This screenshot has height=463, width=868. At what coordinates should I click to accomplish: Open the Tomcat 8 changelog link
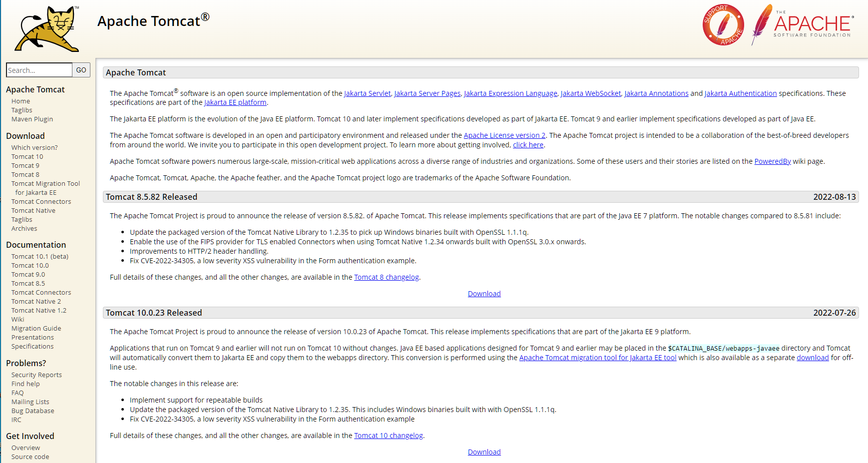387,277
